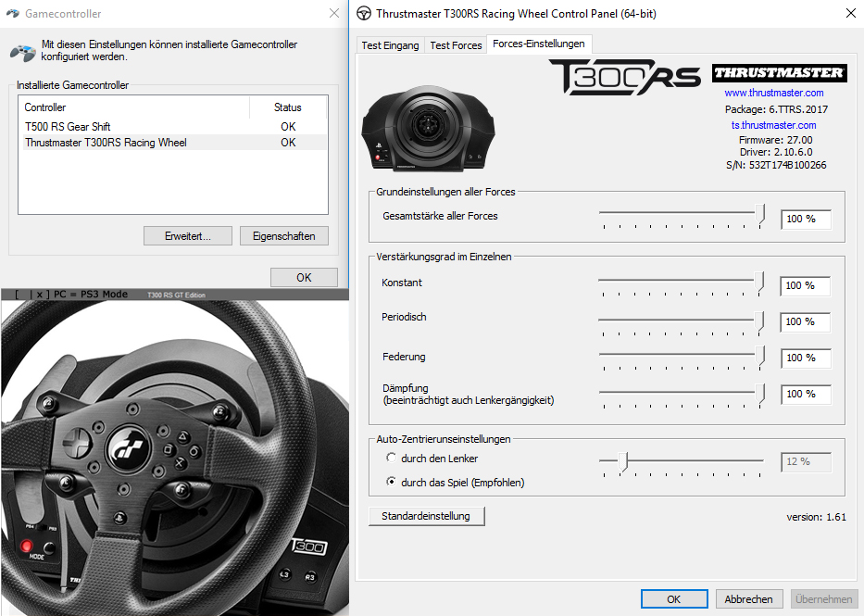864x616 pixels.
Task: Click the Thrustmaster brand logo
Action: (779, 73)
